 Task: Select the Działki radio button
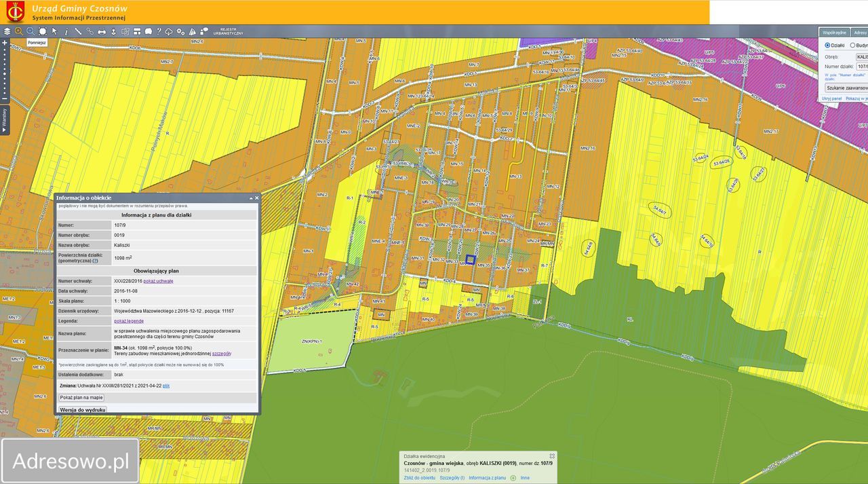coord(827,45)
